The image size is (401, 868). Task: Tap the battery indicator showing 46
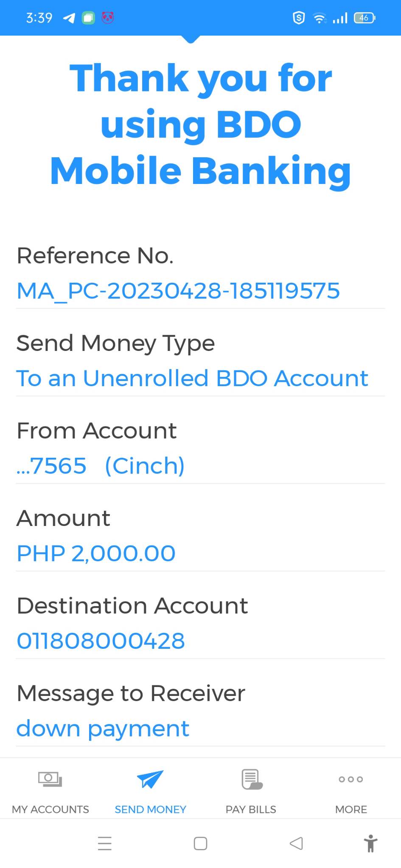[364, 18]
